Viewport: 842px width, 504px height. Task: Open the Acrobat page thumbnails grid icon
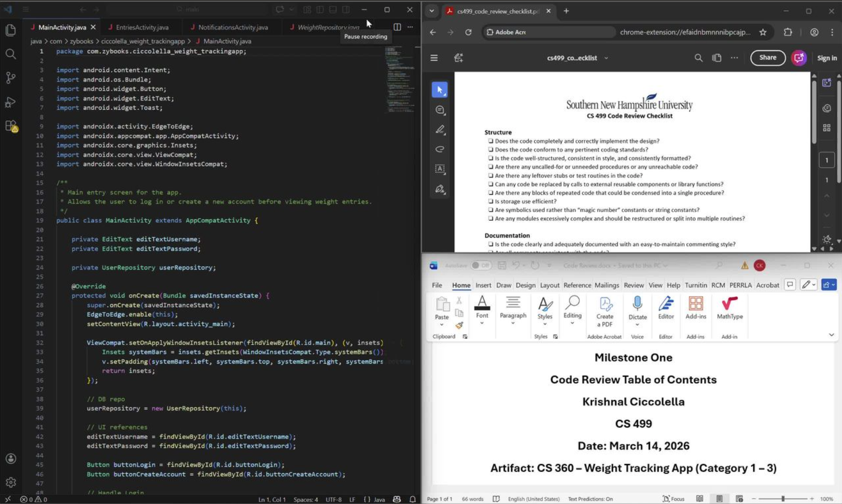pyautogui.click(x=827, y=127)
